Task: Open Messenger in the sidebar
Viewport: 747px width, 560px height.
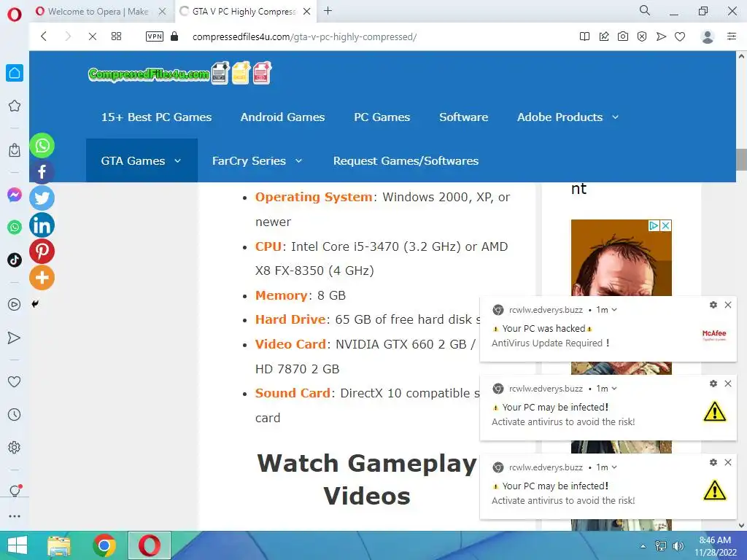Action: pyautogui.click(x=15, y=195)
